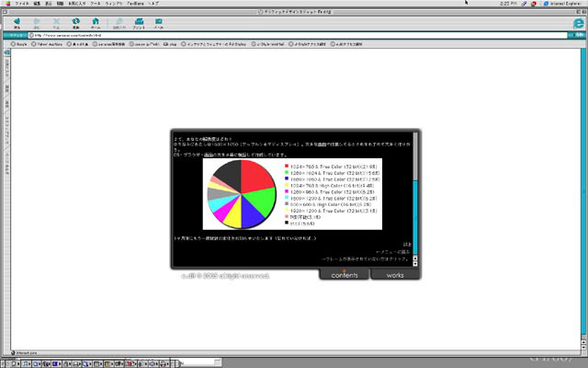Click the blue legend swatch for 1680×1050
The image size is (588, 368).
coord(287,178)
